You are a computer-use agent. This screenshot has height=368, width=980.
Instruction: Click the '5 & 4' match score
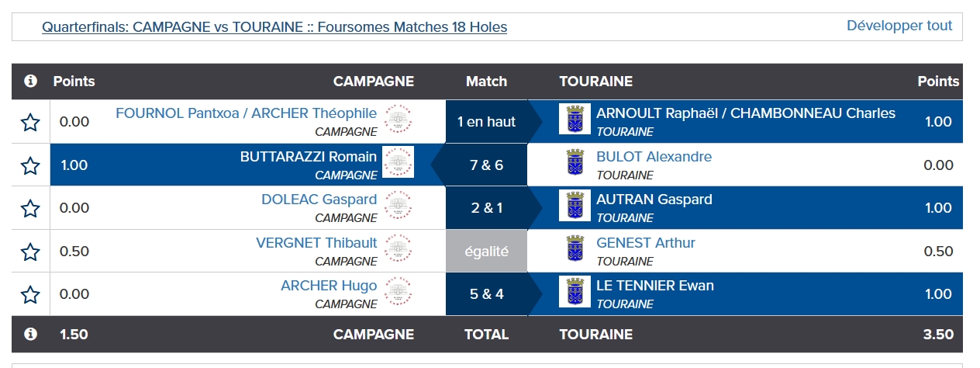pyautogui.click(x=486, y=294)
